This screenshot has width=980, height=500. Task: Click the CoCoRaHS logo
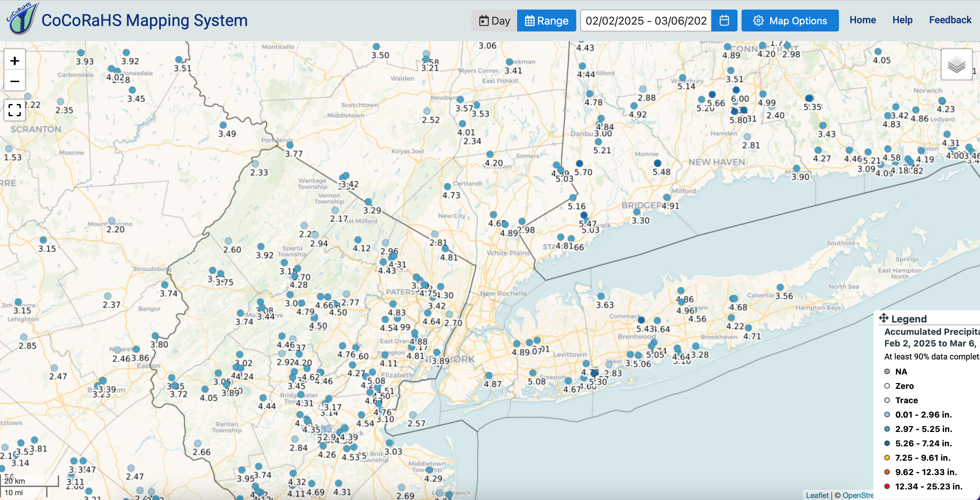tap(22, 19)
